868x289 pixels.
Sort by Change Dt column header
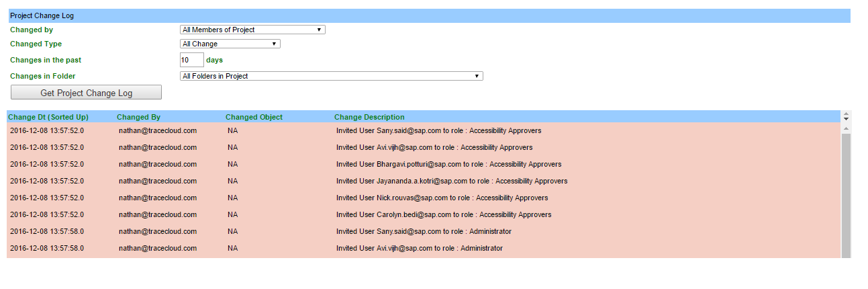point(48,117)
